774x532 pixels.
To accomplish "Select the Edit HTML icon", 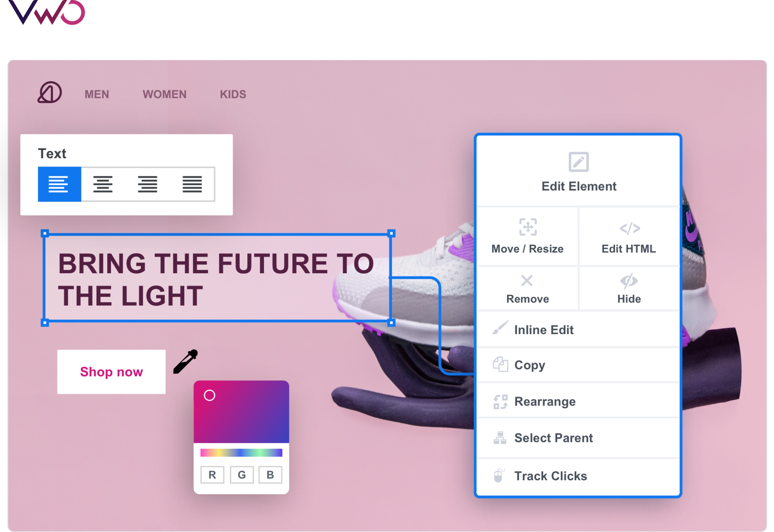I will coord(629,230).
